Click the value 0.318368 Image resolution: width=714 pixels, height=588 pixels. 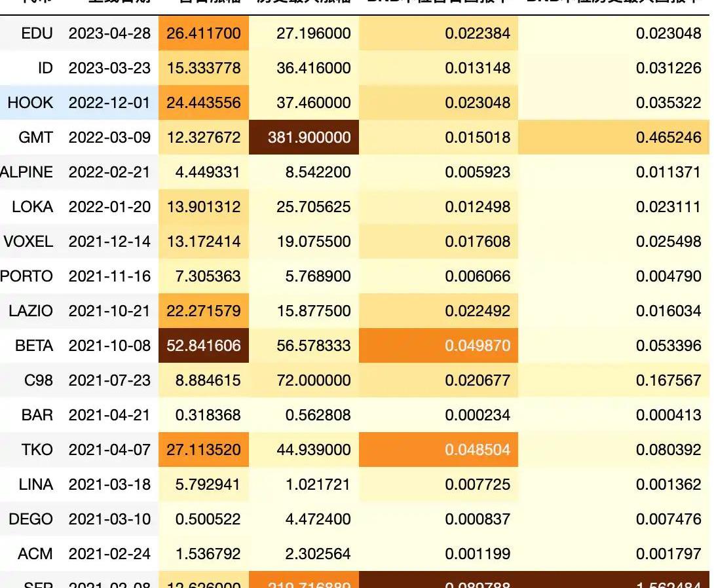208,414
